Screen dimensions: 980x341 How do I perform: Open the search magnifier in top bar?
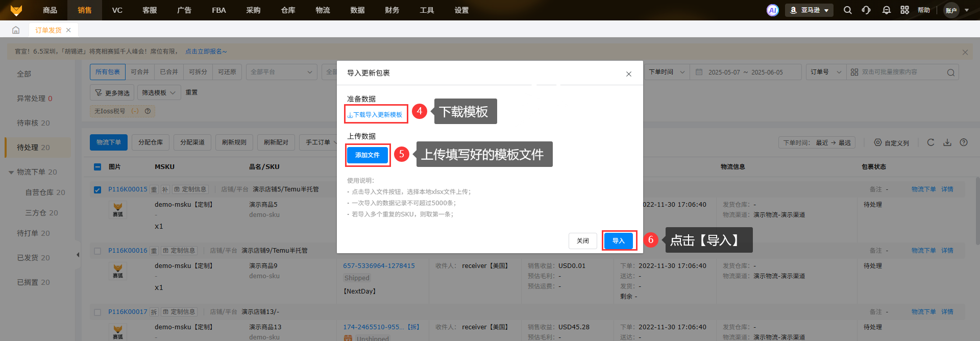[x=848, y=10]
